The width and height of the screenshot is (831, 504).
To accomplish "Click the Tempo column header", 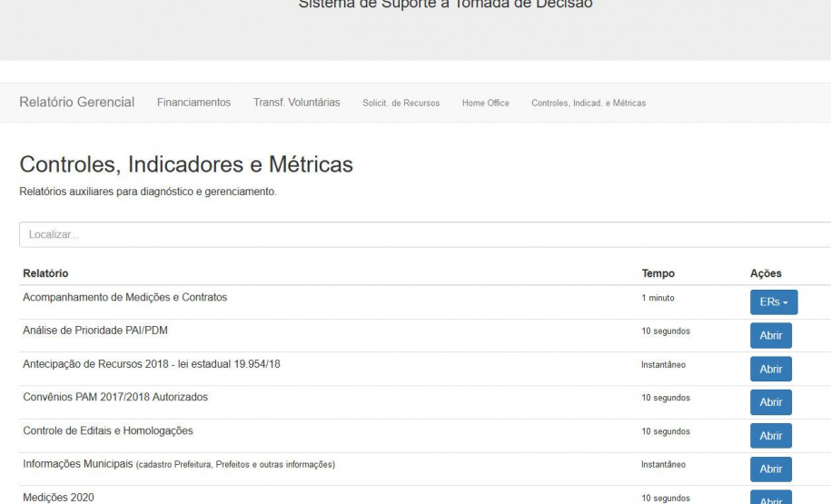I will [658, 273].
